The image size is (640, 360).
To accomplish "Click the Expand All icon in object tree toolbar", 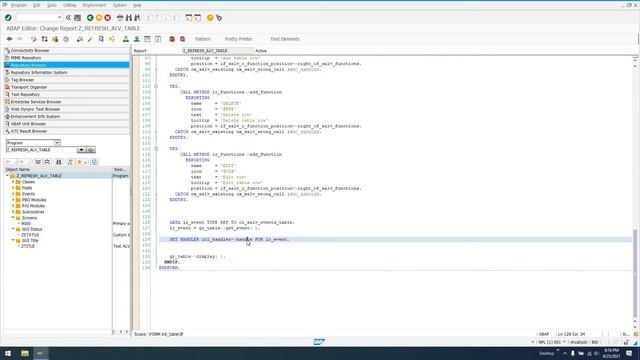I will [38, 162].
